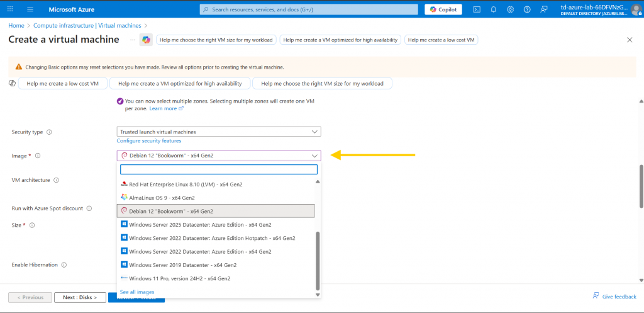
Task: Select Windows 11 Pro version 24H2 image
Action: (x=216, y=278)
